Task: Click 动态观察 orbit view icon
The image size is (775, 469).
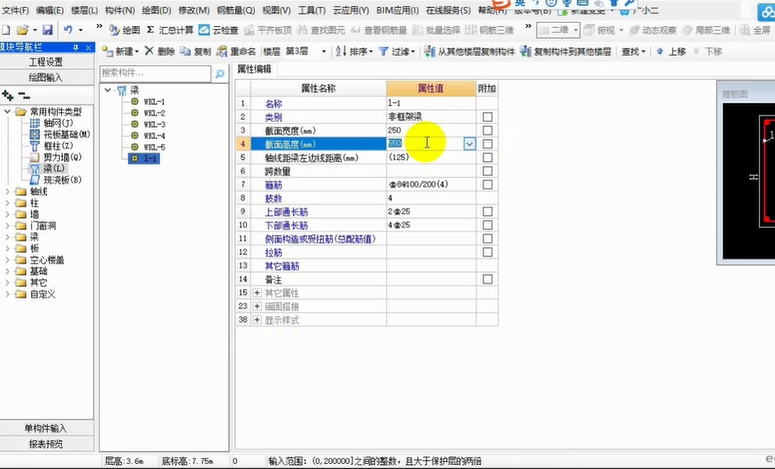Action: coord(634,30)
